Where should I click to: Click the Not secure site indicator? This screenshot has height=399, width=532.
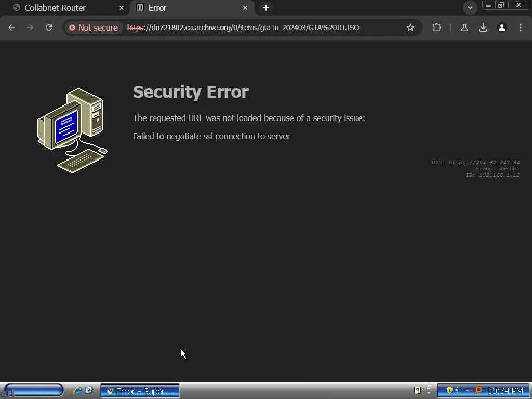tap(94, 28)
